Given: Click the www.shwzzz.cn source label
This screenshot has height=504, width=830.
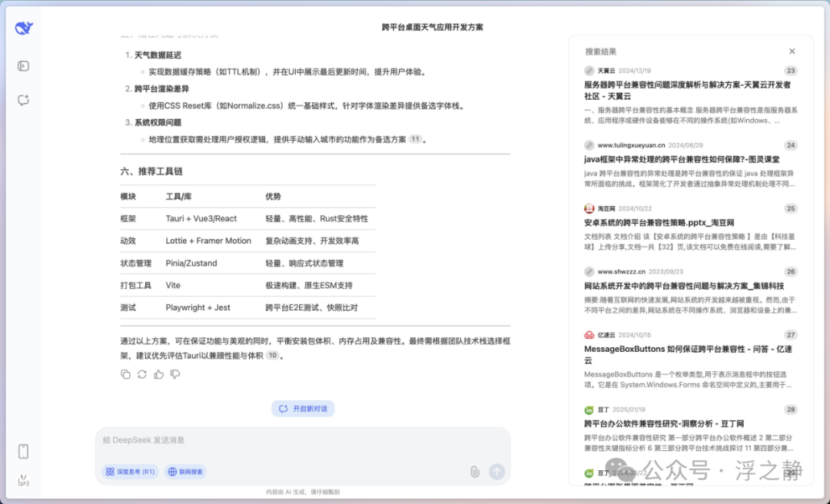Looking at the screenshot, I should (x=622, y=271).
